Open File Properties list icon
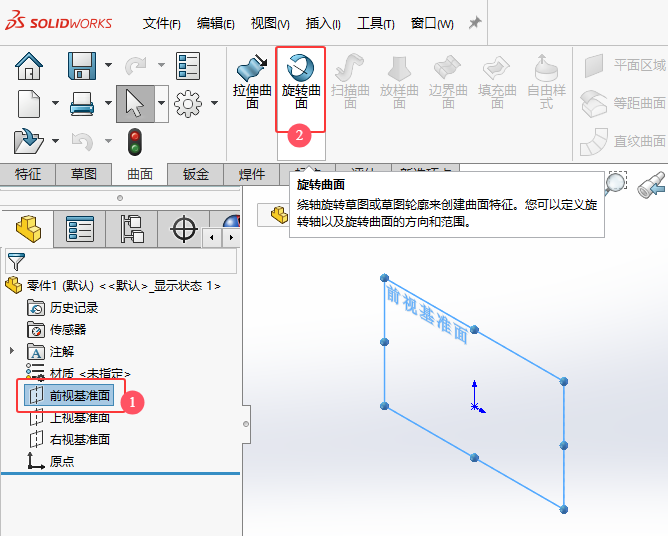The image size is (668, 536). (x=188, y=66)
